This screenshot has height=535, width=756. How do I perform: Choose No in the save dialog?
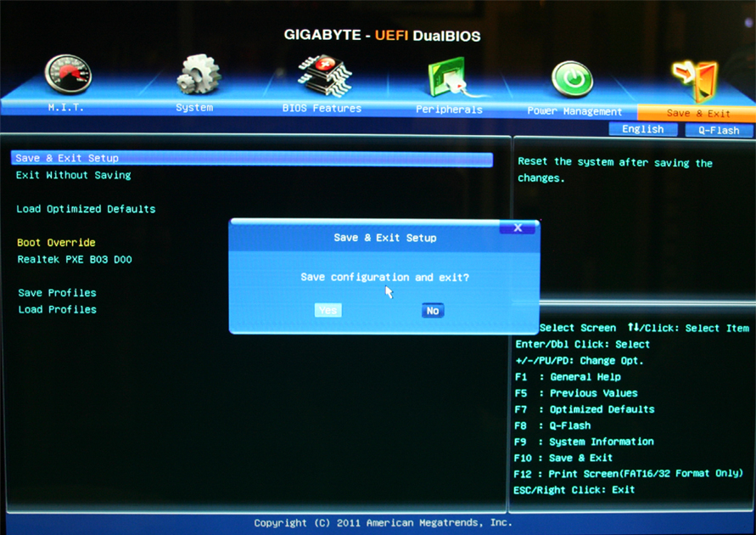[x=433, y=311]
